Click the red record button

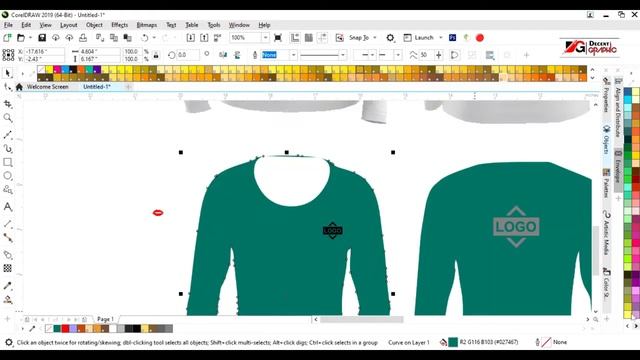(480, 38)
